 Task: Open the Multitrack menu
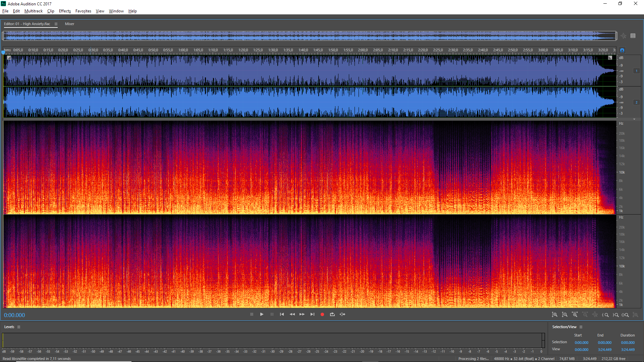34,11
